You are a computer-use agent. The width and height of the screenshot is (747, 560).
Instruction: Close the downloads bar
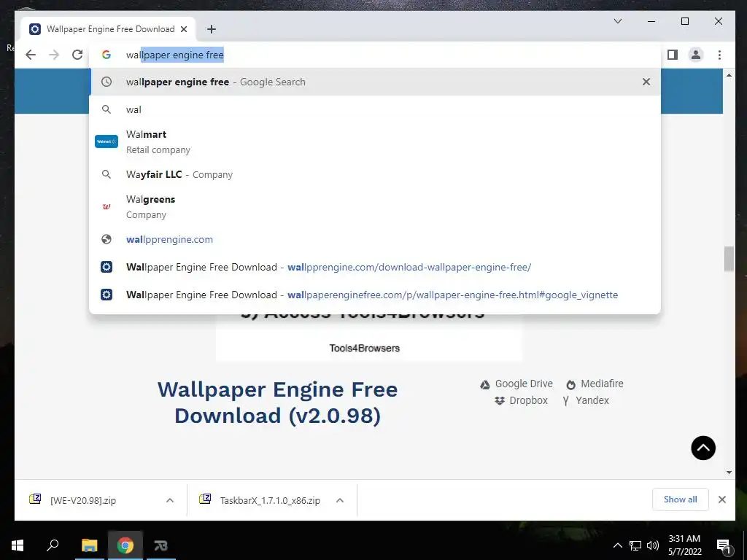pyautogui.click(x=721, y=499)
